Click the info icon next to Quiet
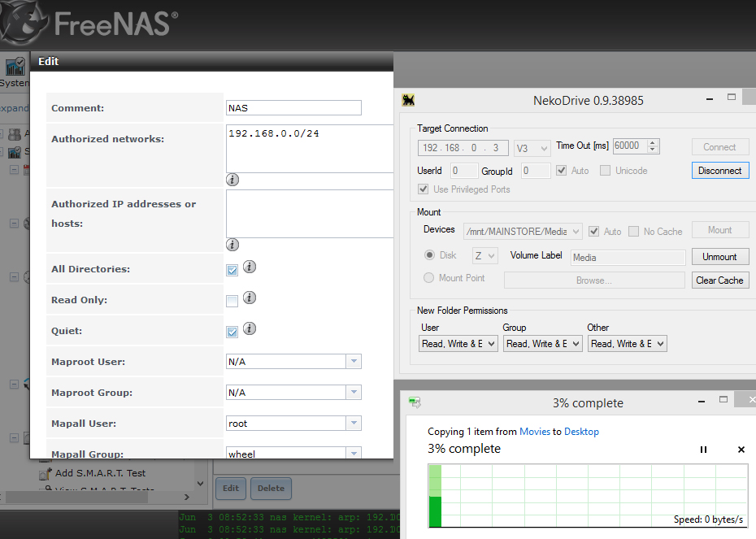The height and width of the screenshot is (539, 756). 250,328
